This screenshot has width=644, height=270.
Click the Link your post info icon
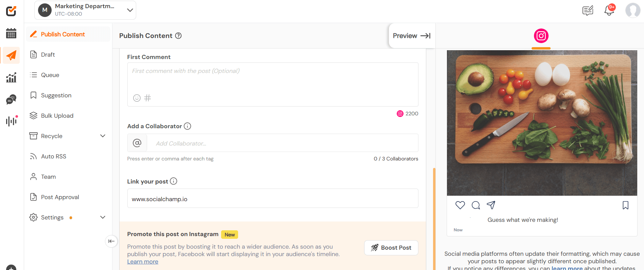pyautogui.click(x=174, y=181)
